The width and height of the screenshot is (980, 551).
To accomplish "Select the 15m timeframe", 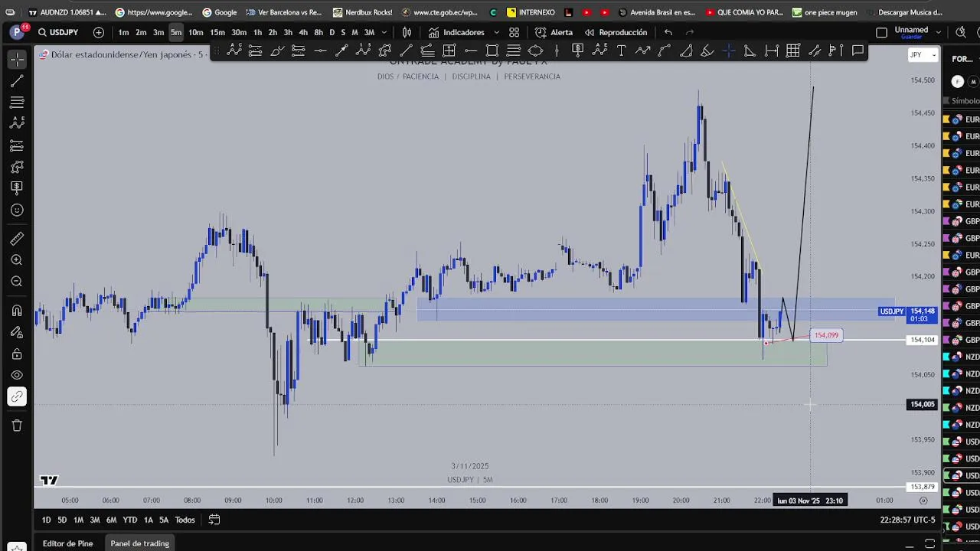I will (x=217, y=32).
